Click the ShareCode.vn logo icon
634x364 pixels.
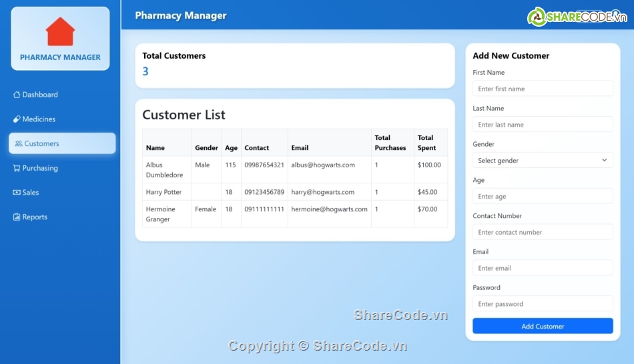pos(537,17)
